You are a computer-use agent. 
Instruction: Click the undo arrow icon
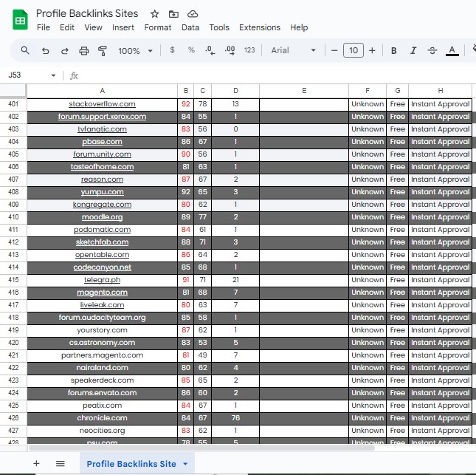(x=46, y=50)
